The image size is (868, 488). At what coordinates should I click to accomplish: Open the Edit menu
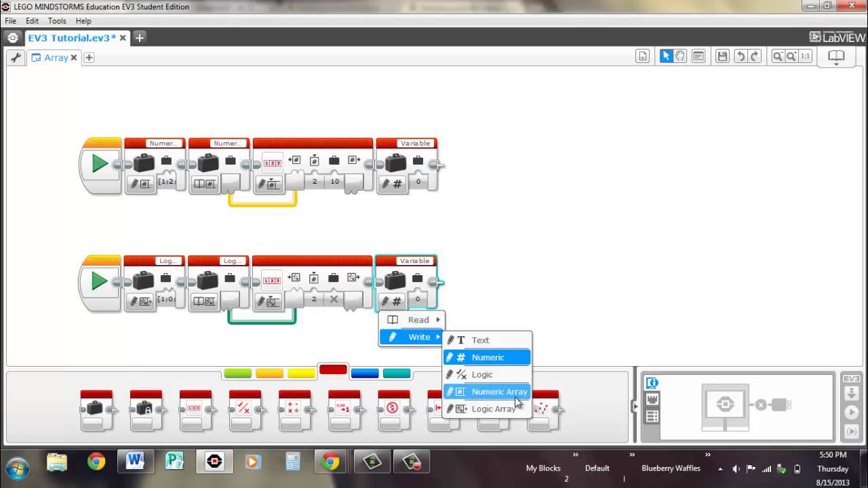[32, 21]
